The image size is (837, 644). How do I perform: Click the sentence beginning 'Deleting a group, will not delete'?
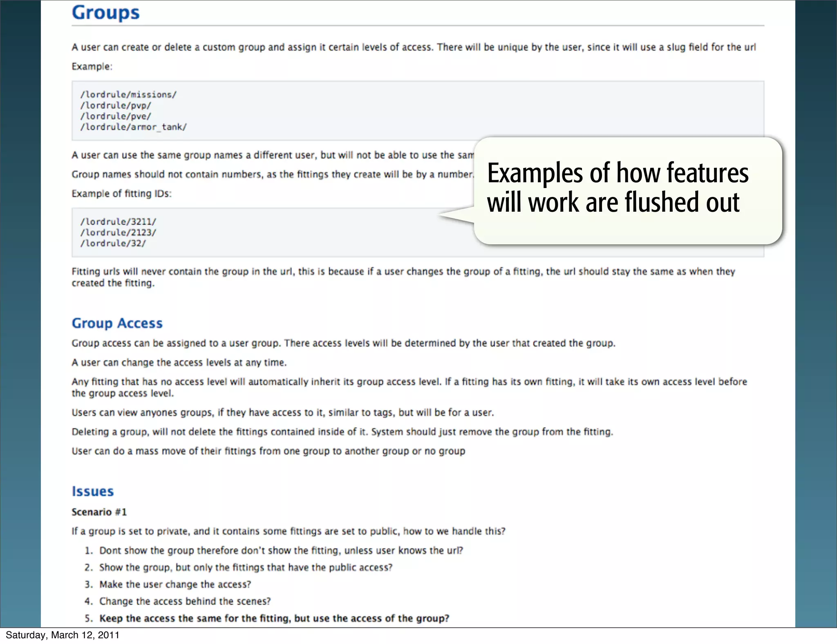[342, 432]
